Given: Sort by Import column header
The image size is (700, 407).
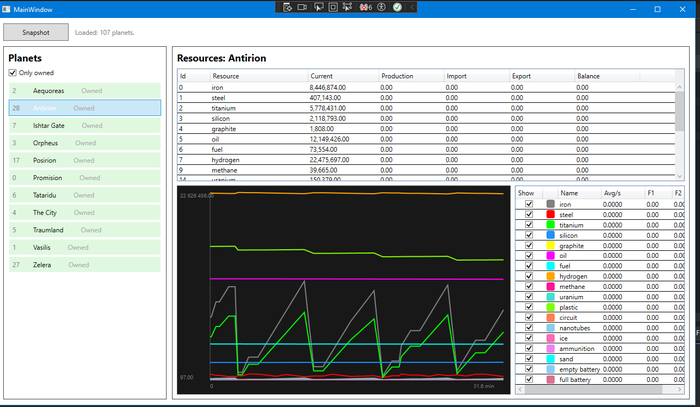Looking at the screenshot, I should pos(476,76).
